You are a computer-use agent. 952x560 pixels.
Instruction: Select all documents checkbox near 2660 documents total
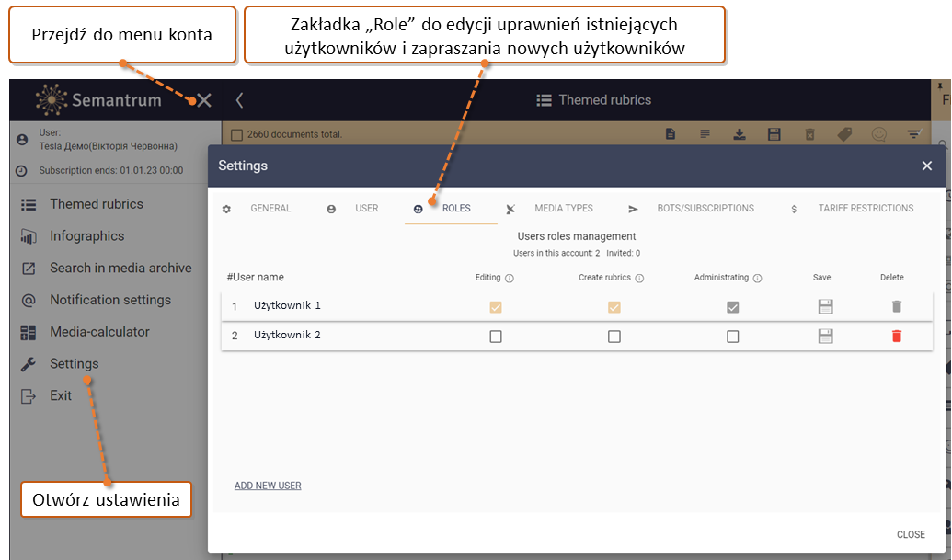pos(236,134)
